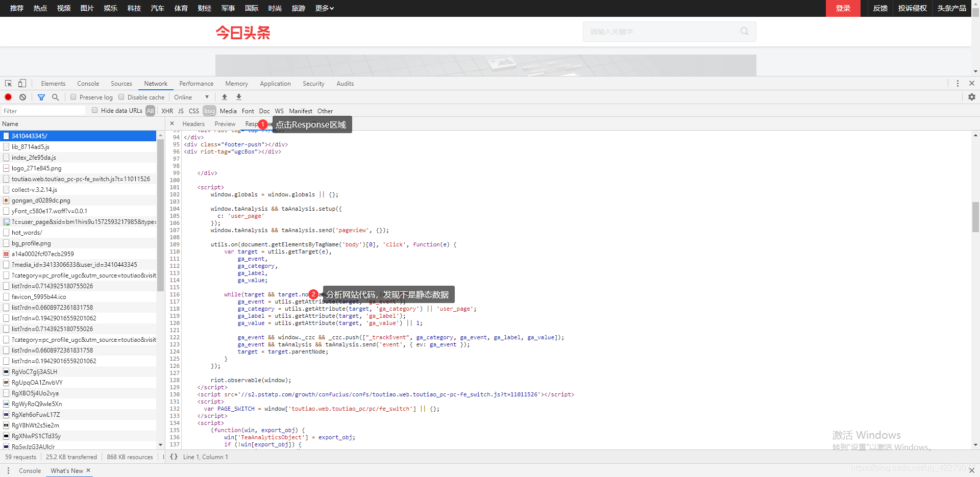The image size is (980, 477).
Task: Switch to the Sources panel
Action: coord(121,83)
